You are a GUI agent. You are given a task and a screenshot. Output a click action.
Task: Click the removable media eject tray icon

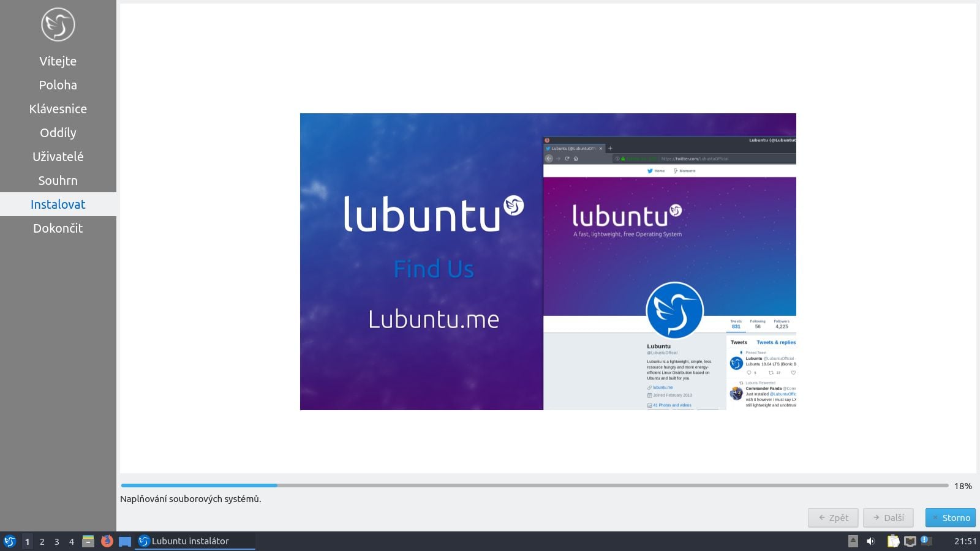point(852,541)
